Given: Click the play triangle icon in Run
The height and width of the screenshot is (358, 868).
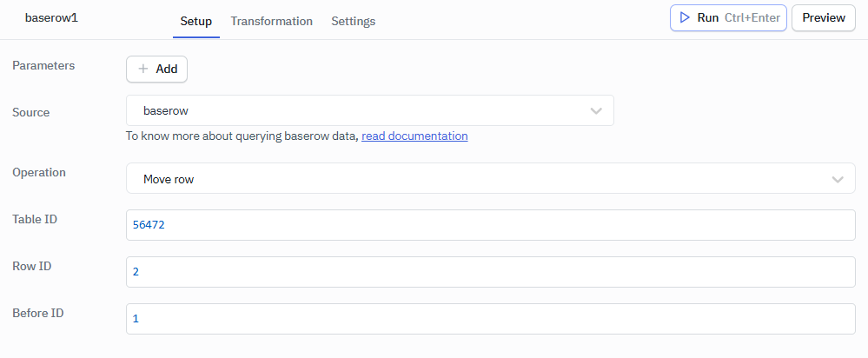Looking at the screenshot, I should click(x=685, y=17).
